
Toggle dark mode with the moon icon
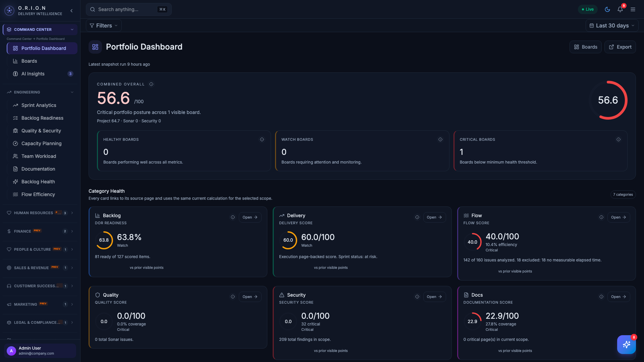tap(607, 9)
